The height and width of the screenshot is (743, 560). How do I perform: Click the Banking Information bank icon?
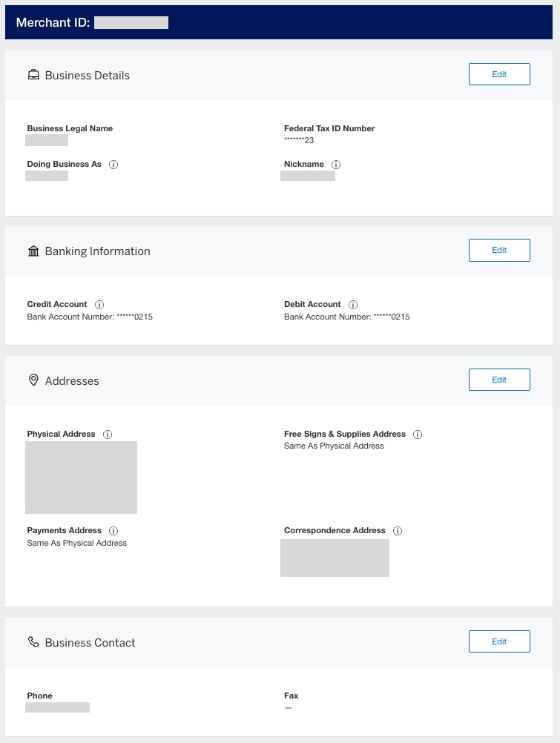(33, 251)
